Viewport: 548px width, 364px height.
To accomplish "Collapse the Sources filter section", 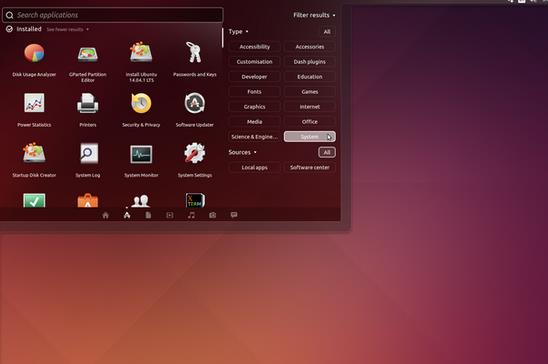I will coord(243,152).
